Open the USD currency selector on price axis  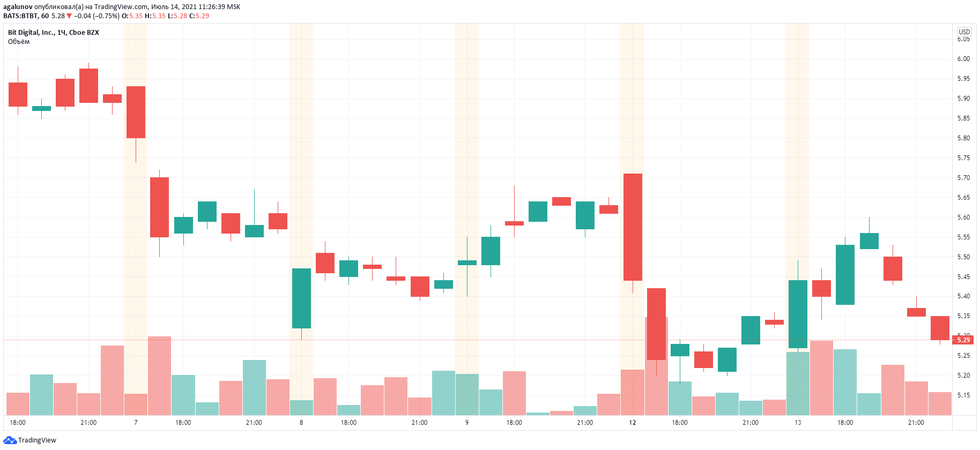[964, 32]
